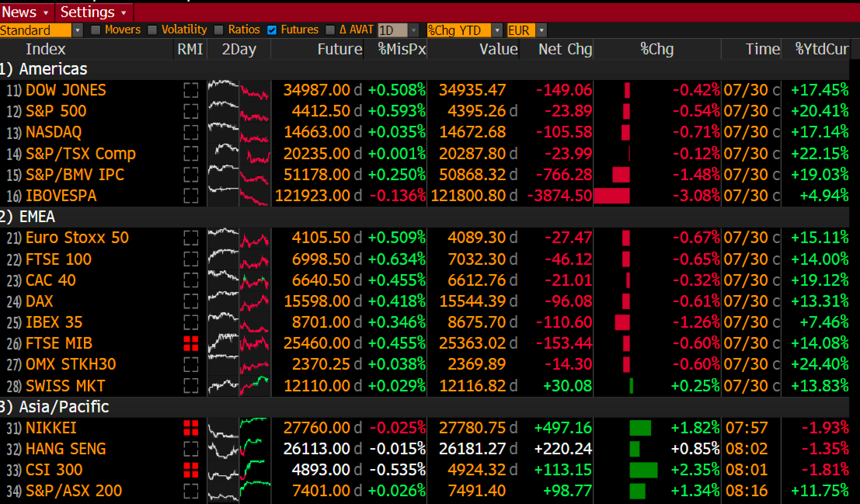The height and width of the screenshot is (504, 860).
Task: Enable the Δ AVAT checkbox
Action: (x=330, y=30)
